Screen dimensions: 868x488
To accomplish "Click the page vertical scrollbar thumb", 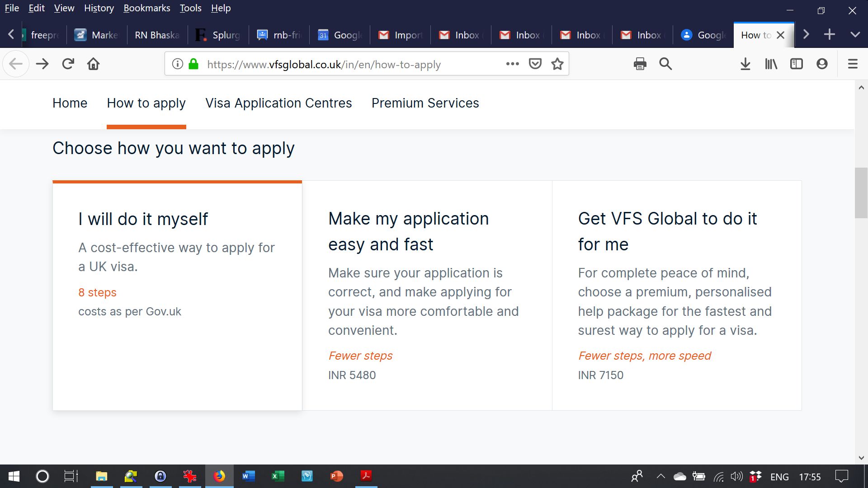I will [x=861, y=193].
